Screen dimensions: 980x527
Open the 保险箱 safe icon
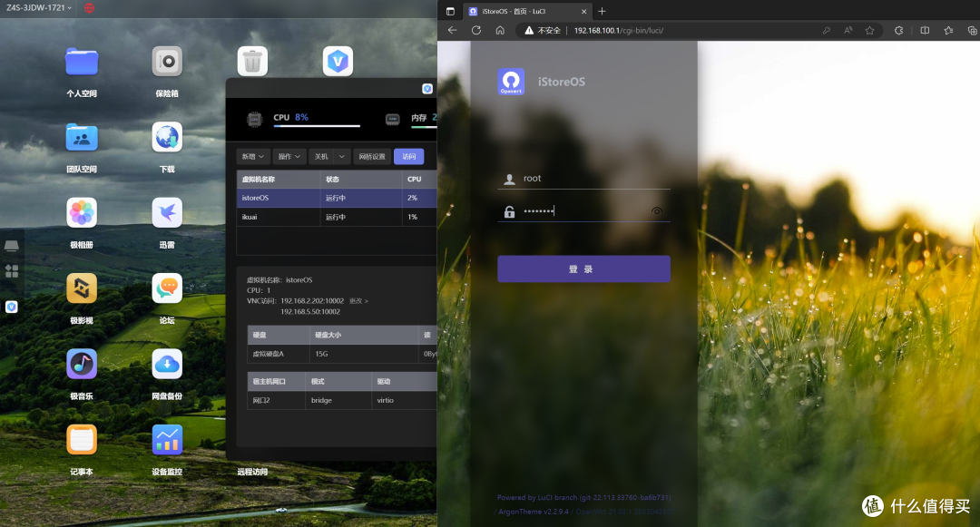167,61
